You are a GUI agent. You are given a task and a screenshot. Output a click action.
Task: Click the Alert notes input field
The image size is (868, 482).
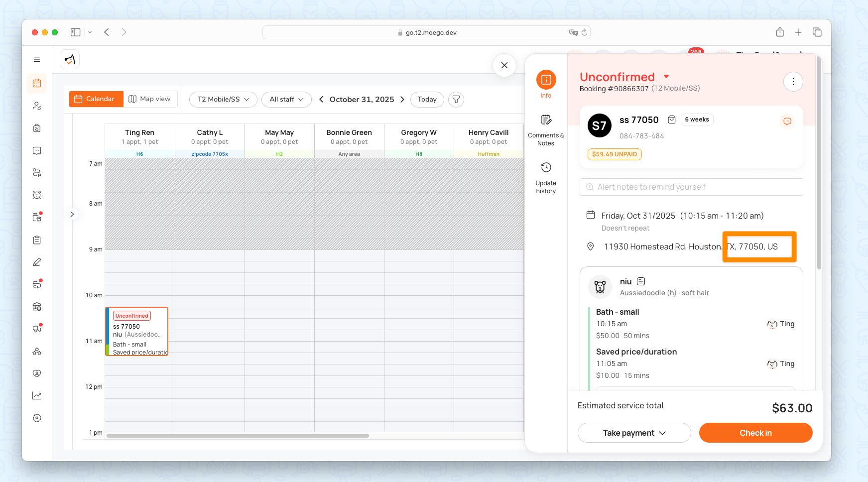(x=691, y=187)
